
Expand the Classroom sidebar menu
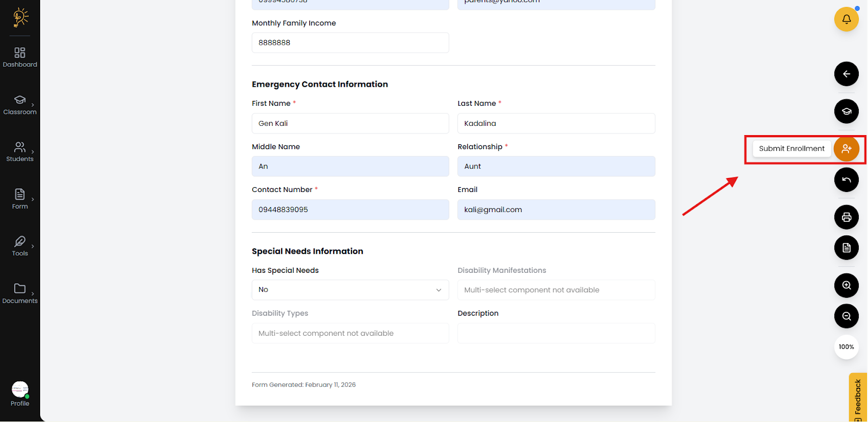tap(20, 105)
